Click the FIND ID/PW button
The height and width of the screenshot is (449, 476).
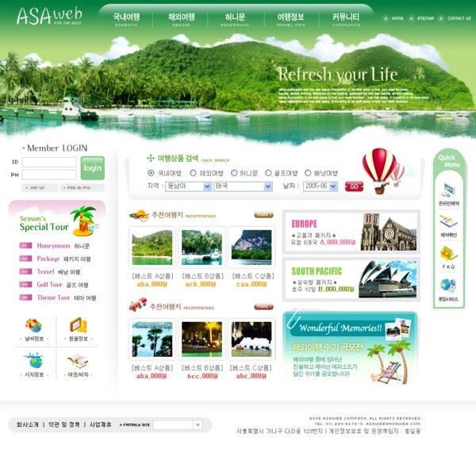click(82, 188)
